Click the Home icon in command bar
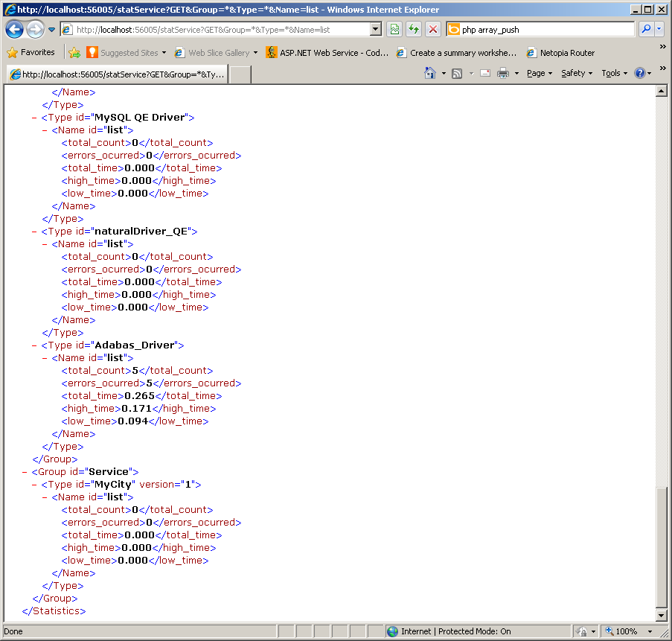 tap(430, 73)
